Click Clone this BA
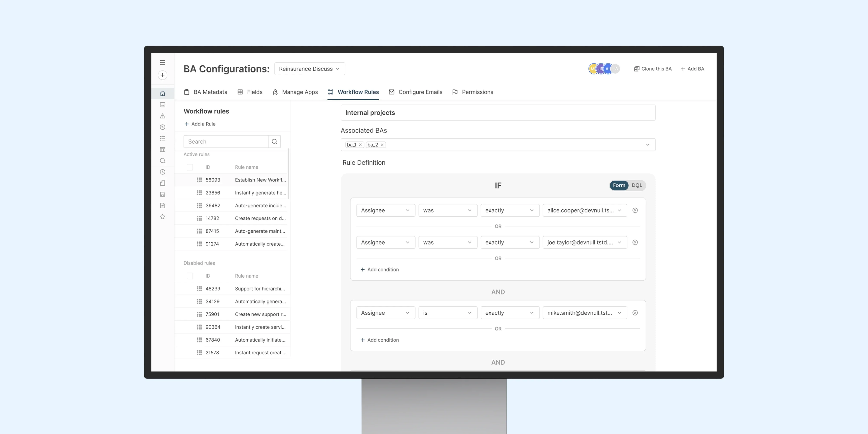The width and height of the screenshot is (868, 434). click(653, 69)
